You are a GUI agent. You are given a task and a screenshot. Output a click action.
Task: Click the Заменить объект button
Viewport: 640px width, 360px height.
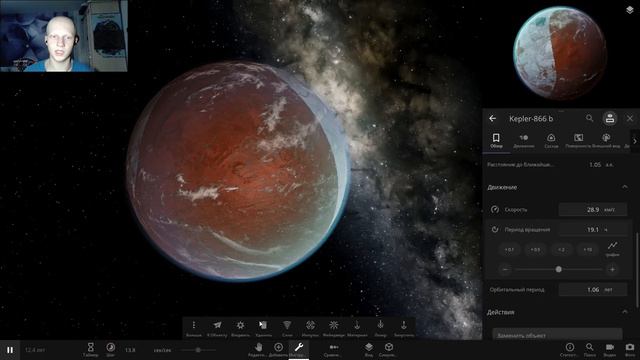(x=557, y=335)
